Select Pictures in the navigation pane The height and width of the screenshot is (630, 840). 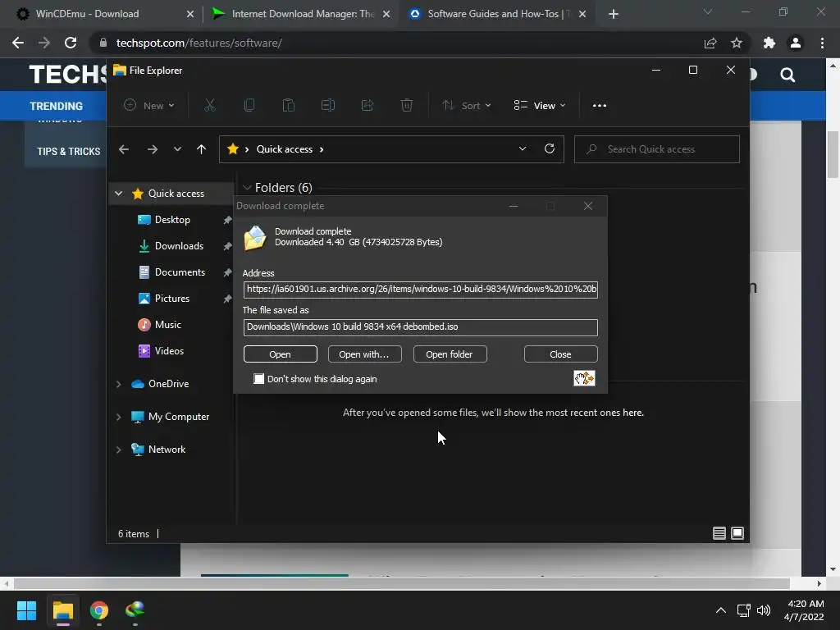click(172, 299)
